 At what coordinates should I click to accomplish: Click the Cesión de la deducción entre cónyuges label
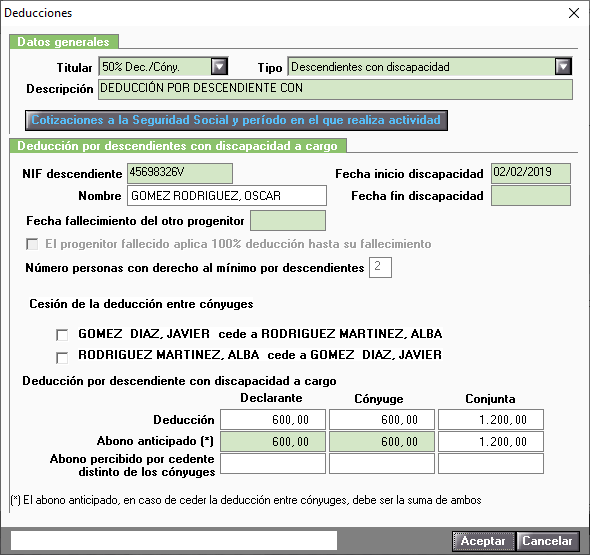coord(141,304)
